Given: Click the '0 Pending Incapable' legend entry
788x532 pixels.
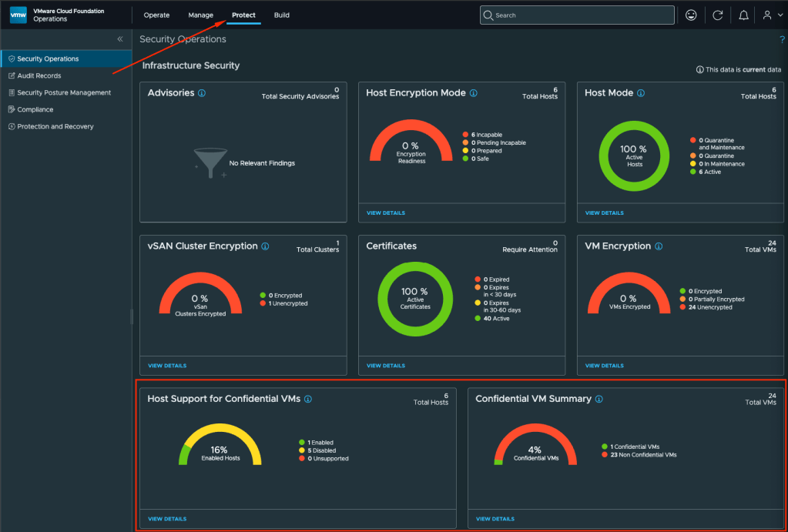Looking at the screenshot, I should pyautogui.click(x=495, y=142).
